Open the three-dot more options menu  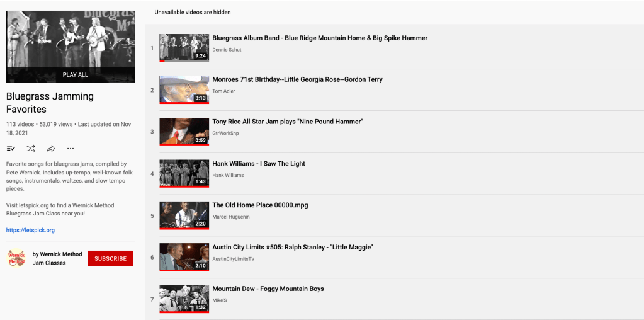click(71, 149)
